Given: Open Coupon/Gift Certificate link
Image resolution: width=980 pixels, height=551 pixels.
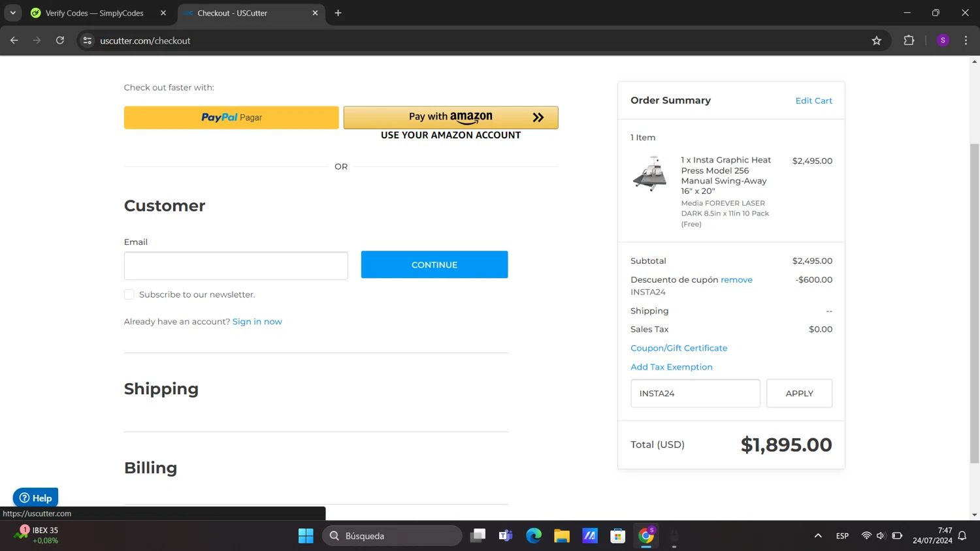Looking at the screenshot, I should click(x=679, y=348).
